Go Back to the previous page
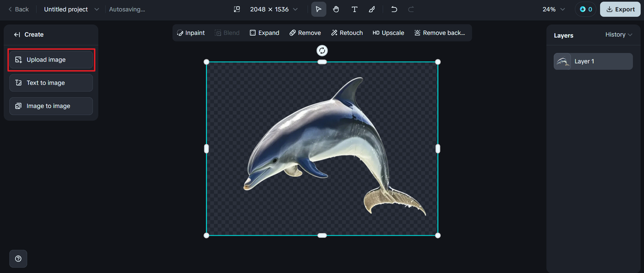Image resolution: width=644 pixels, height=273 pixels. [18, 10]
